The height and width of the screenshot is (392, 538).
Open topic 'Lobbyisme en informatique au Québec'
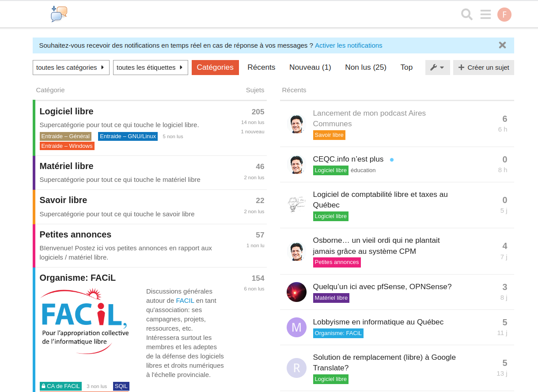coord(378,322)
